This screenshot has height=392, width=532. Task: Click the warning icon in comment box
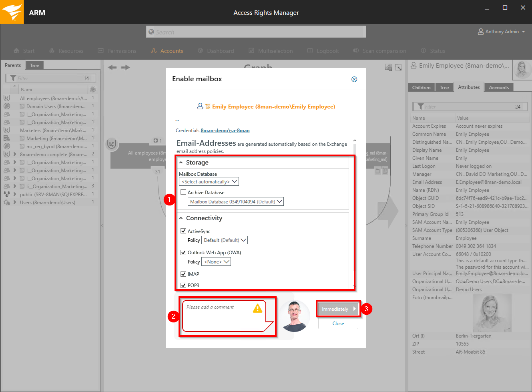click(257, 308)
